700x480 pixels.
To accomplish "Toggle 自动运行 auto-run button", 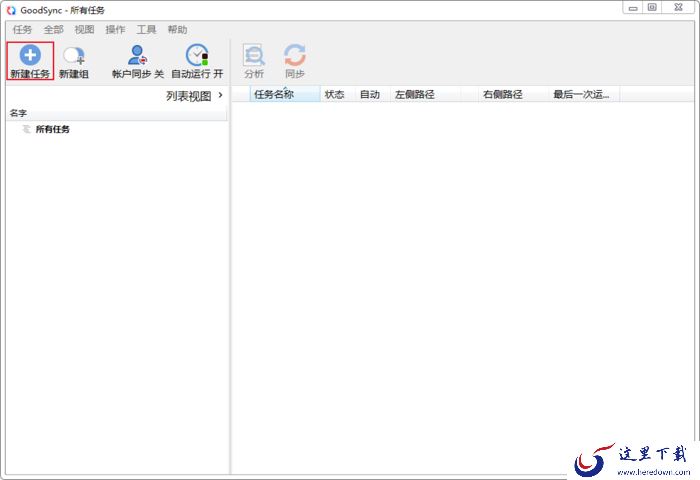I will [x=197, y=61].
